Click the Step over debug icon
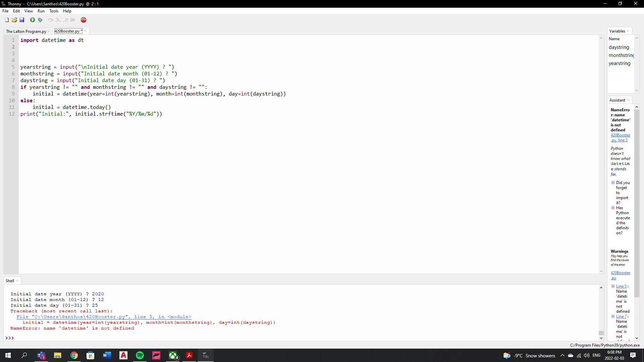Viewport: 644px width, 362px height. [x=51, y=20]
